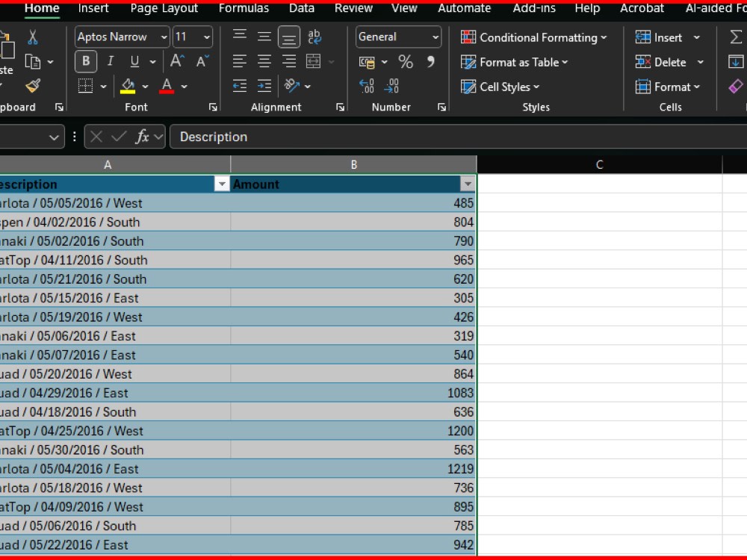Click Decrease Indent icon
The image size is (747, 560).
pos(240,86)
